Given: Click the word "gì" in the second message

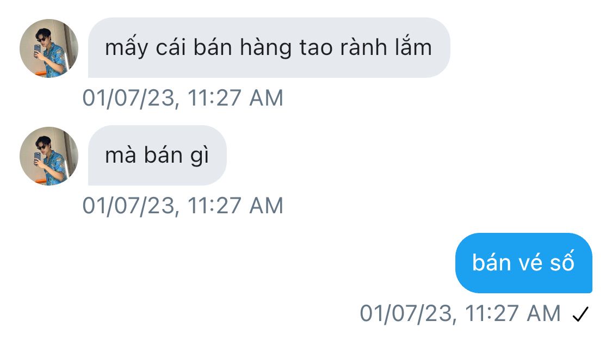Looking at the screenshot, I should tap(200, 156).
